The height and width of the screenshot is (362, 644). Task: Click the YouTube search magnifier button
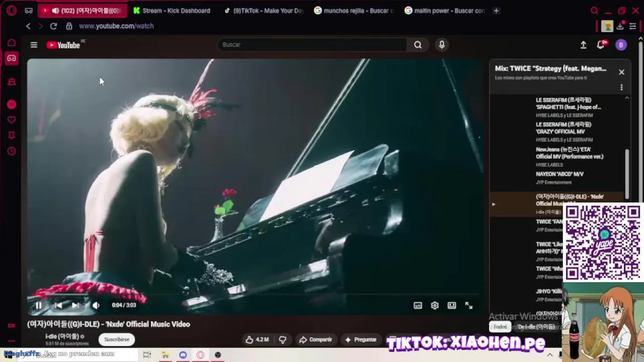click(418, 45)
